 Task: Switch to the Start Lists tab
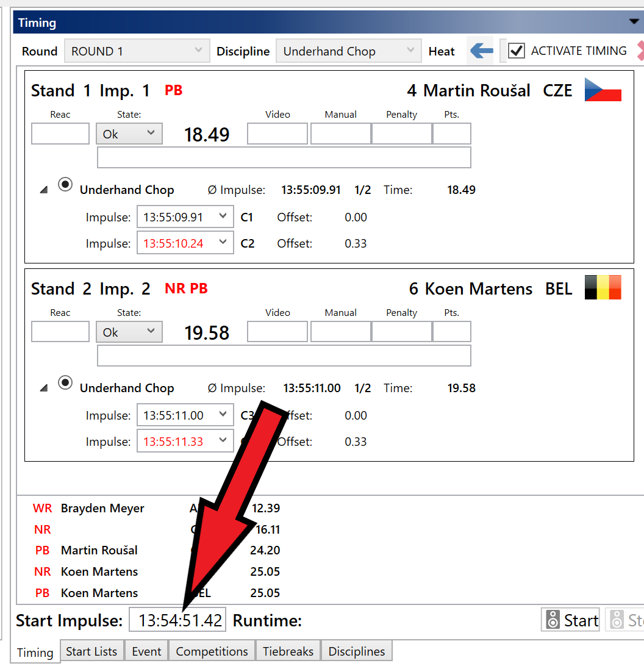pos(91,651)
